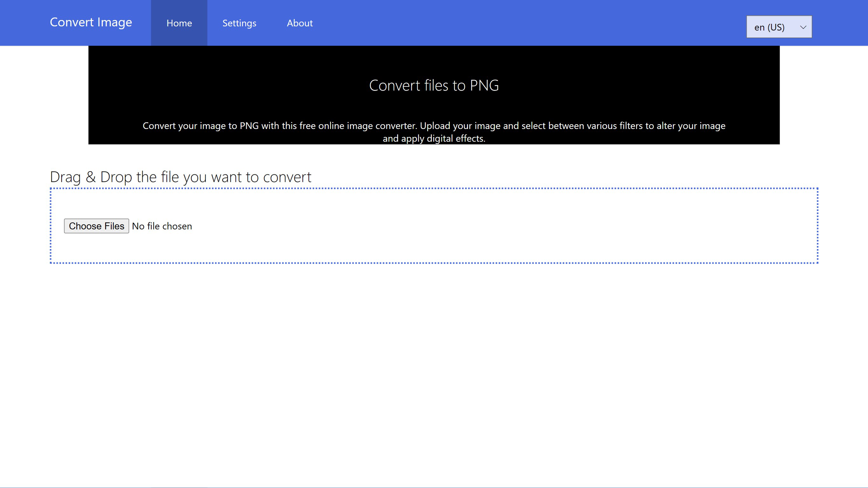Change the interface language from en (US)

779,27
